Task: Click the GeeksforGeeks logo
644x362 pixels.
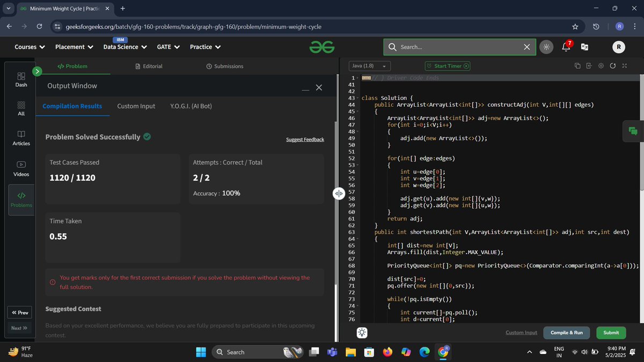Action: pos(321,47)
